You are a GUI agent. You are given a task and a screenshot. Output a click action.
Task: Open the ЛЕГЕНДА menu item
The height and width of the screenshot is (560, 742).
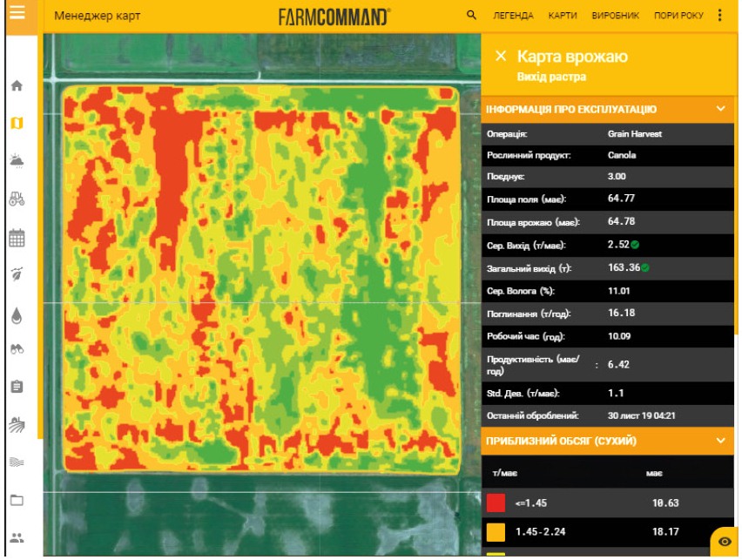(513, 16)
